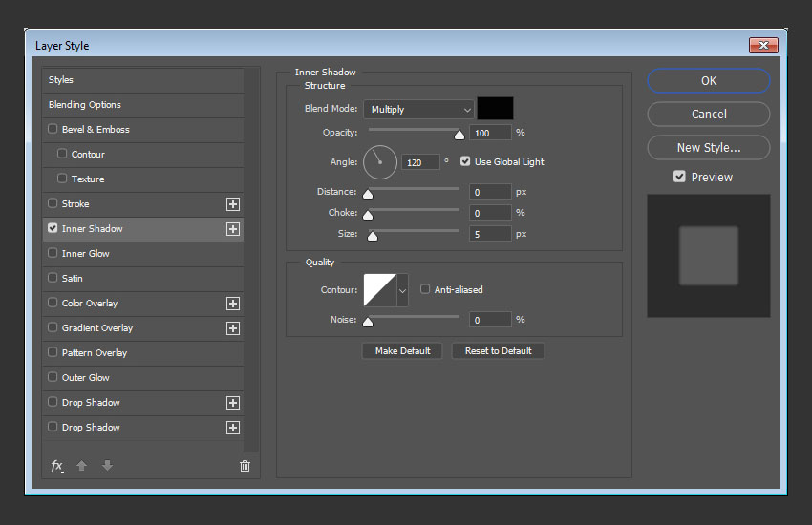The width and height of the screenshot is (812, 525).
Task: Add another Stroke effect with plus icon
Action: tap(232, 204)
